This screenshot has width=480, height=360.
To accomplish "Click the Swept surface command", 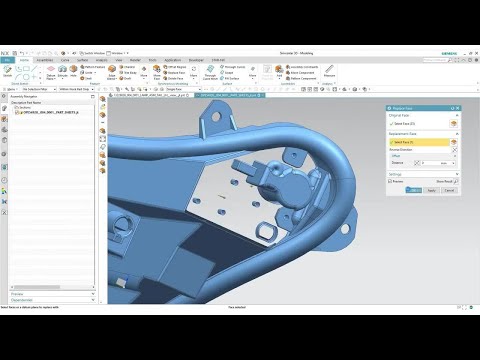I will tap(227, 73).
